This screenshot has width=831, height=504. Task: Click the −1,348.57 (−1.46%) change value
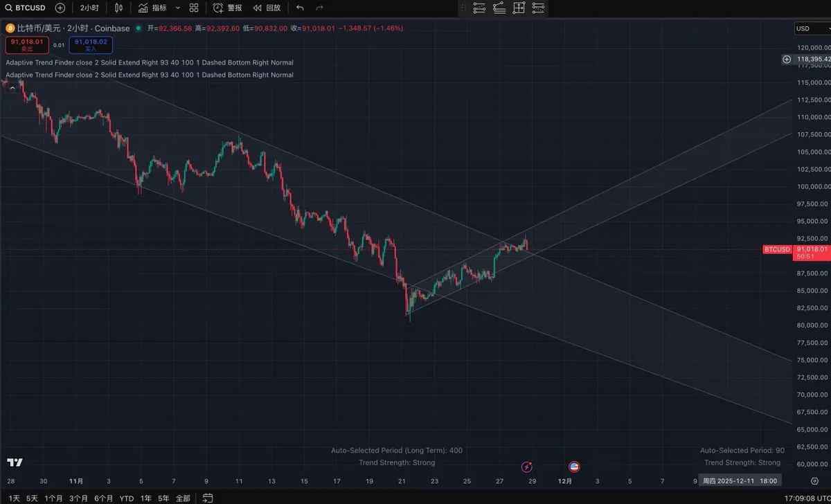(370, 28)
